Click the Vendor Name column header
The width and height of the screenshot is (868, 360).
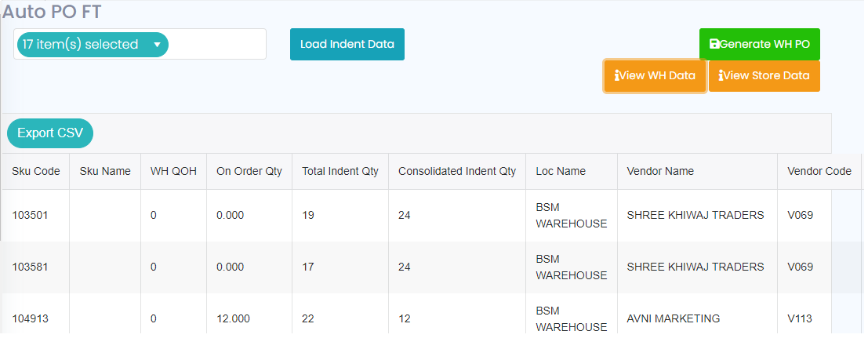pos(659,172)
